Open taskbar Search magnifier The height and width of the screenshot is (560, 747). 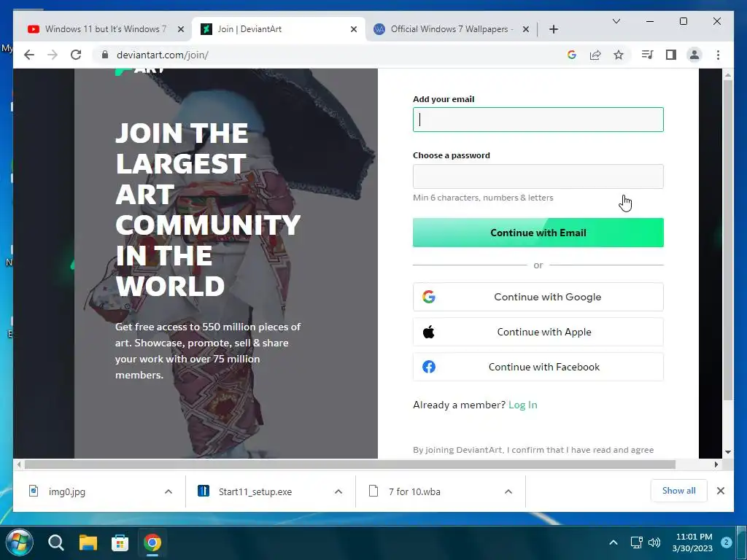coord(55,542)
